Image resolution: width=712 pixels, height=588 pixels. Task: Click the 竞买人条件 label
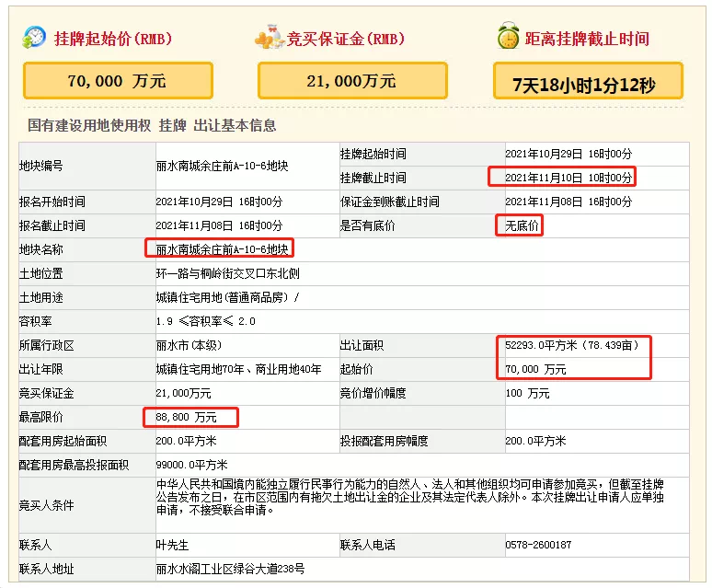pos(46,505)
